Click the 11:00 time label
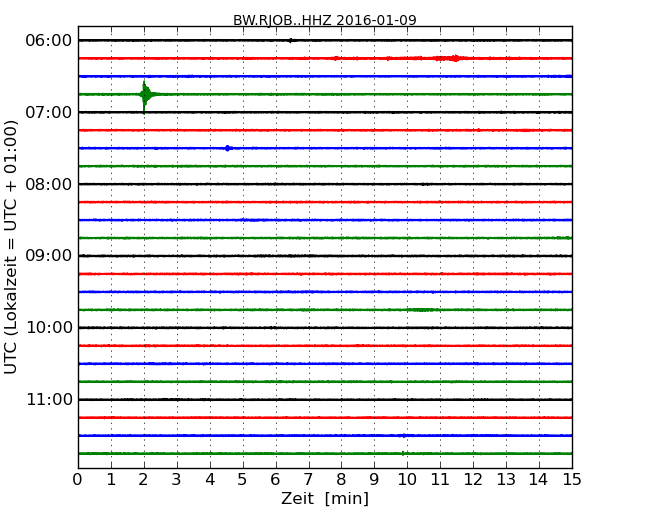 pyautogui.click(x=49, y=399)
